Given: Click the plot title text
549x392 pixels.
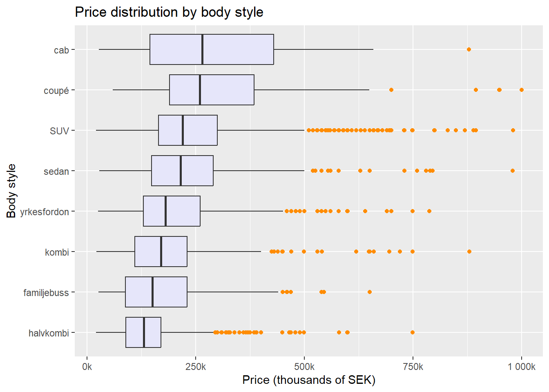Looking at the screenshot, I should [169, 12].
